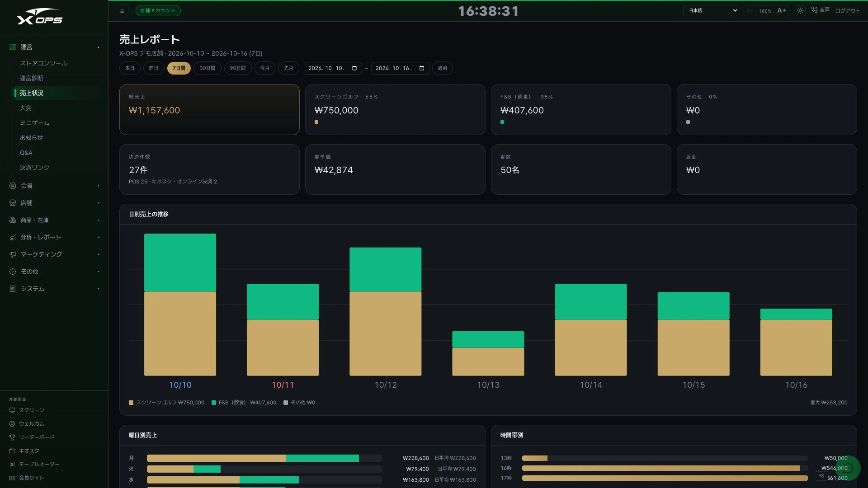The width and height of the screenshot is (868, 488).
Task: Click the X-OPS logo
Action: [40, 17]
